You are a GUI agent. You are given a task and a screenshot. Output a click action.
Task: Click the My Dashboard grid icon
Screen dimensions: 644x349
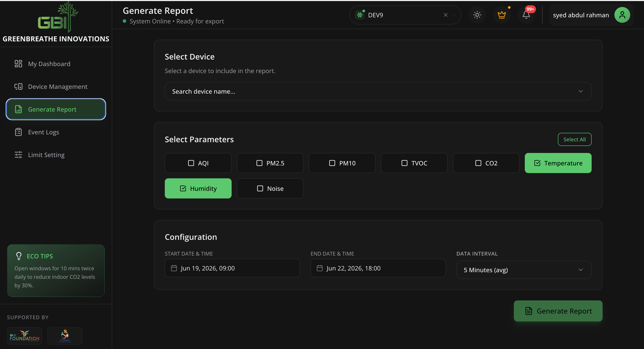[x=18, y=64]
